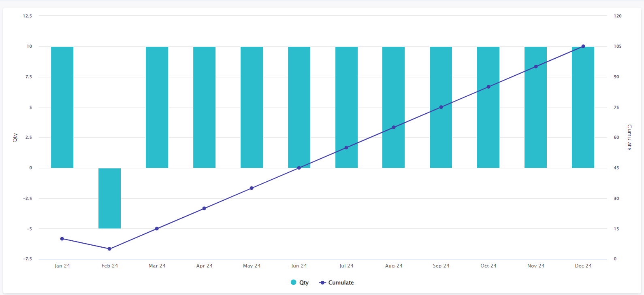Select the 'Jun 24' x-axis label
Image resolution: width=644 pixels, height=295 pixels.
click(299, 266)
